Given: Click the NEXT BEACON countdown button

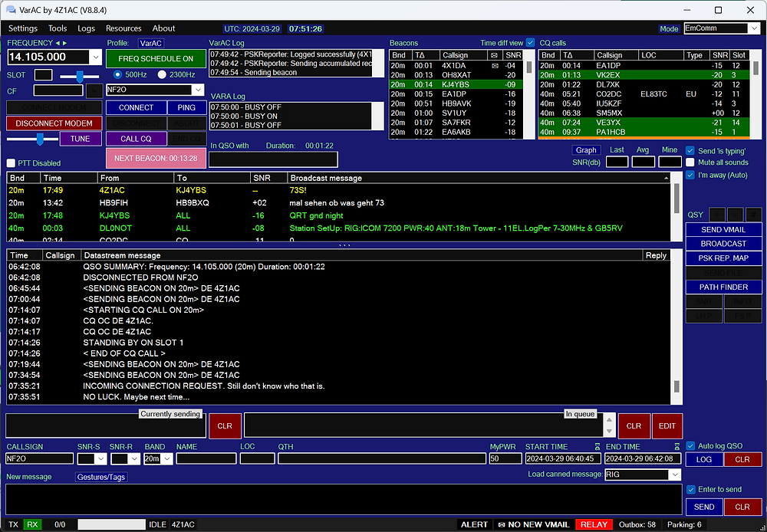Looking at the screenshot, I should [156, 158].
